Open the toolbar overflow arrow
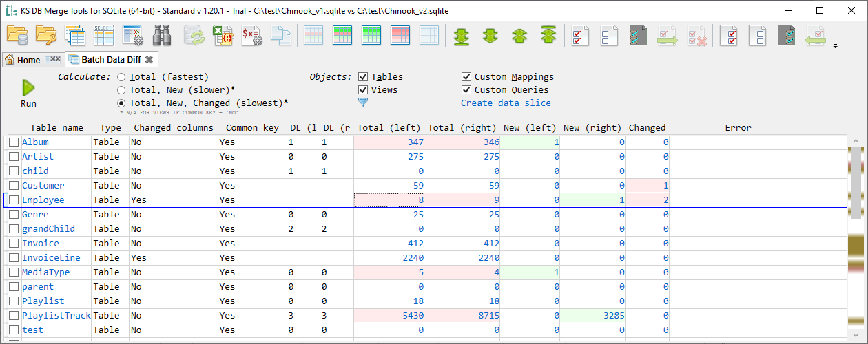Viewport: 868px width, 344px height. [835, 46]
